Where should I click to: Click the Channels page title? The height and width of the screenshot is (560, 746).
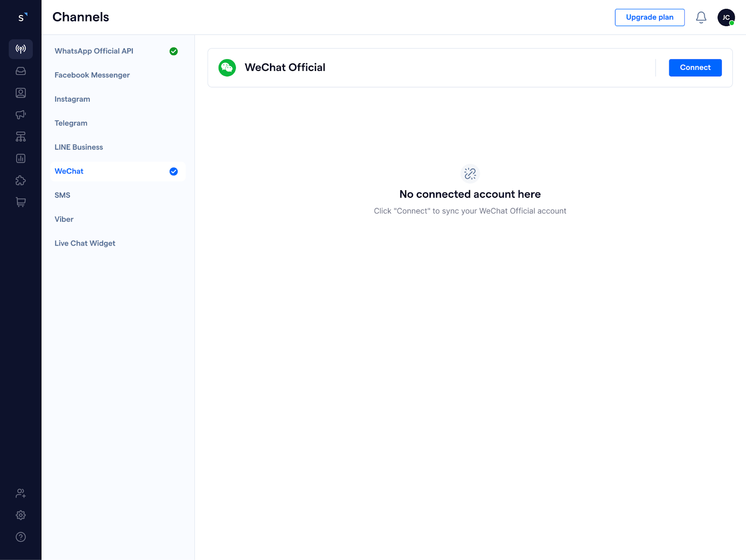coord(81,17)
